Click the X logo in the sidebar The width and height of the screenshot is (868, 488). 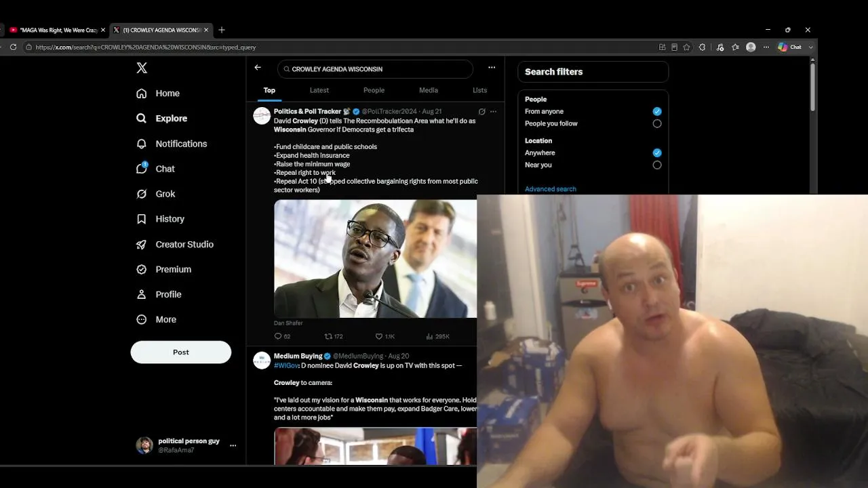click(142, 68)
